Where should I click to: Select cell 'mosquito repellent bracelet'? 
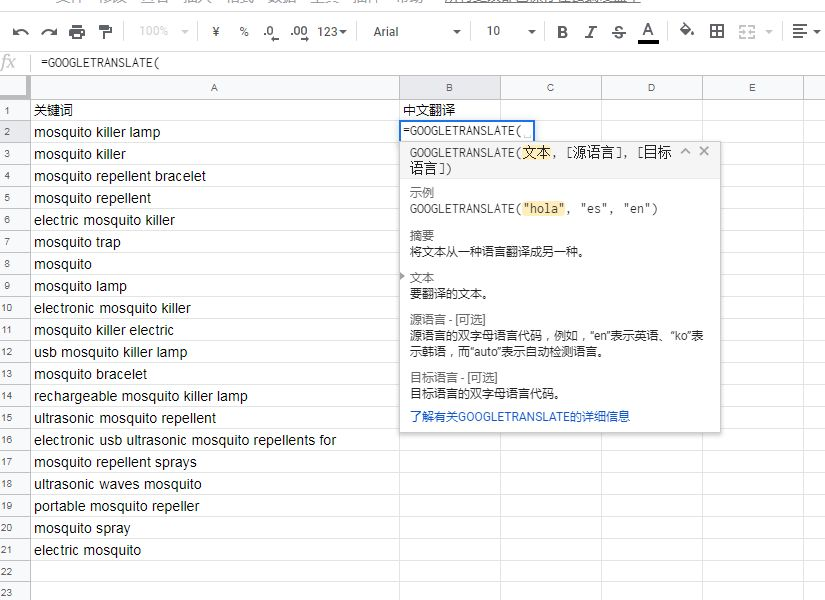(215, 176)
